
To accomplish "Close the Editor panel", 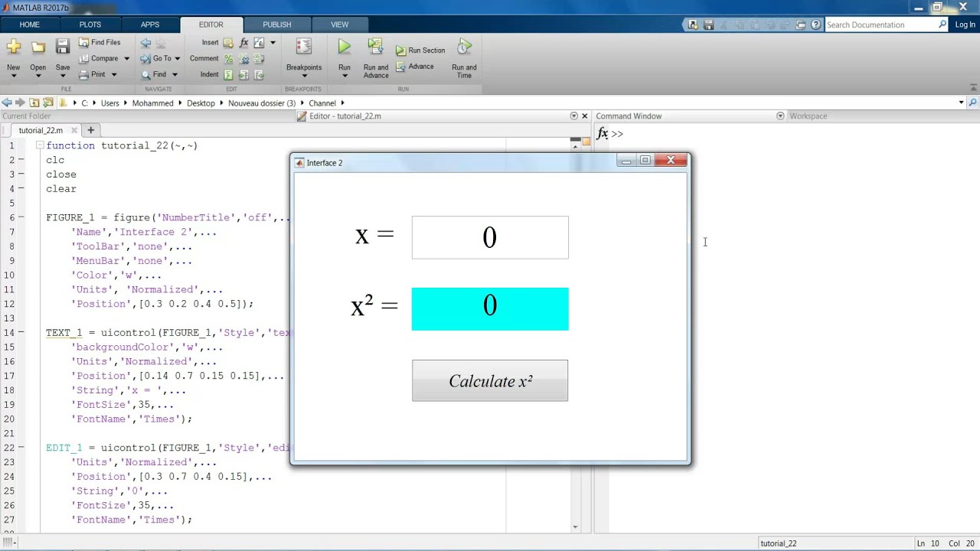I will (585, 116).
